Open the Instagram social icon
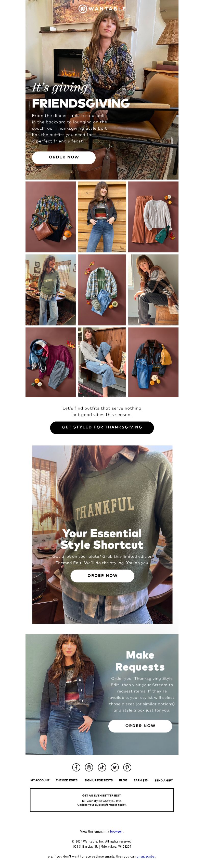204x868 pixels. (x=89, y=767)
